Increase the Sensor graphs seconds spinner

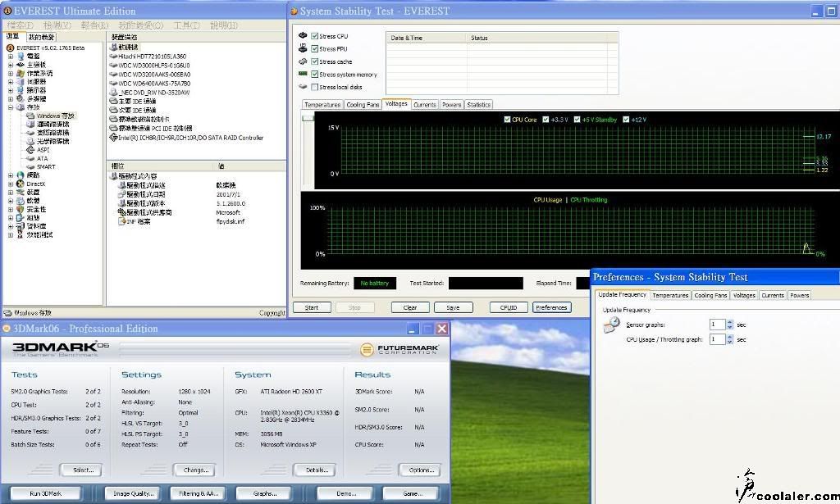click(729, 321)
